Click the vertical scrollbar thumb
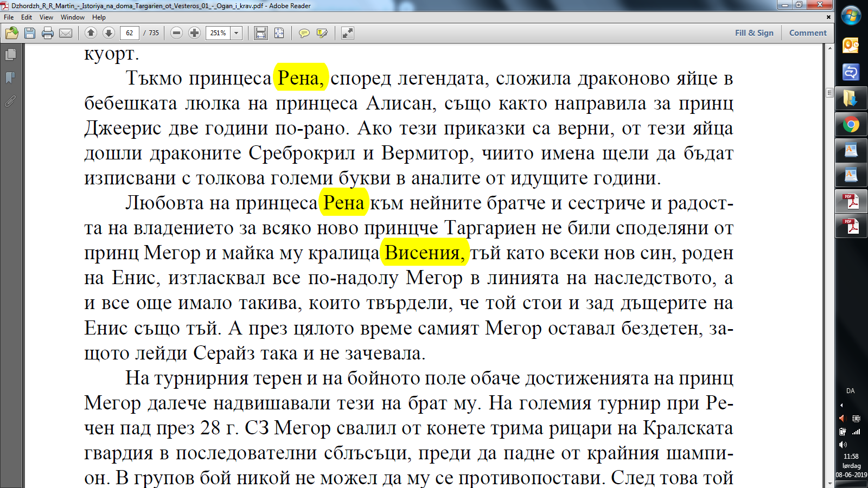 coord(829,93)
